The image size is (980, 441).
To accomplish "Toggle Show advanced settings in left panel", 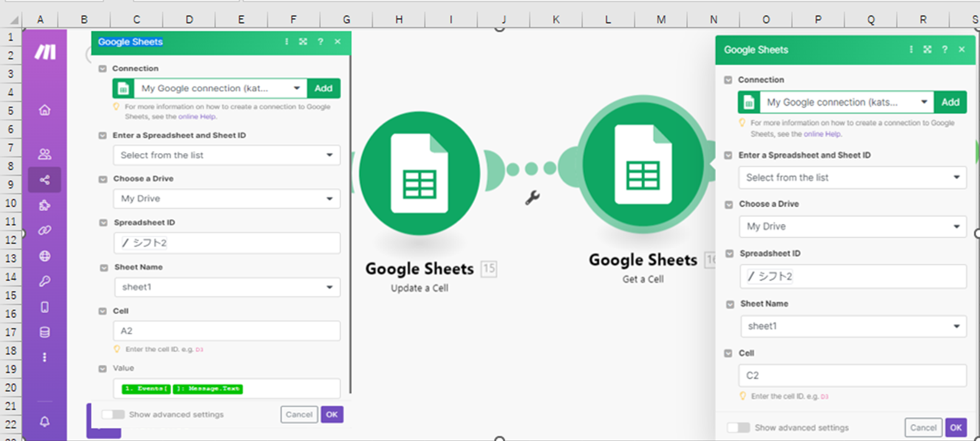I will [113, 414].
